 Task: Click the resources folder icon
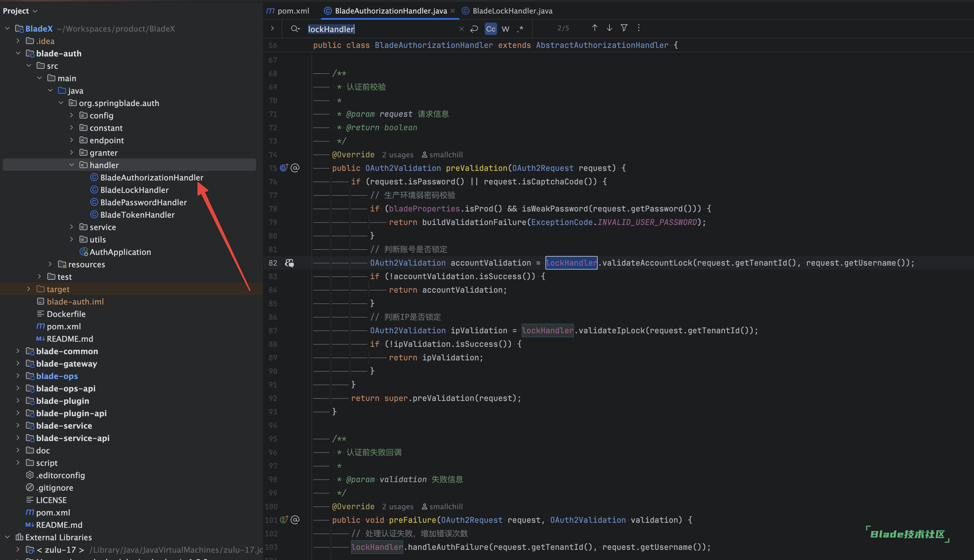coord(62,264)
